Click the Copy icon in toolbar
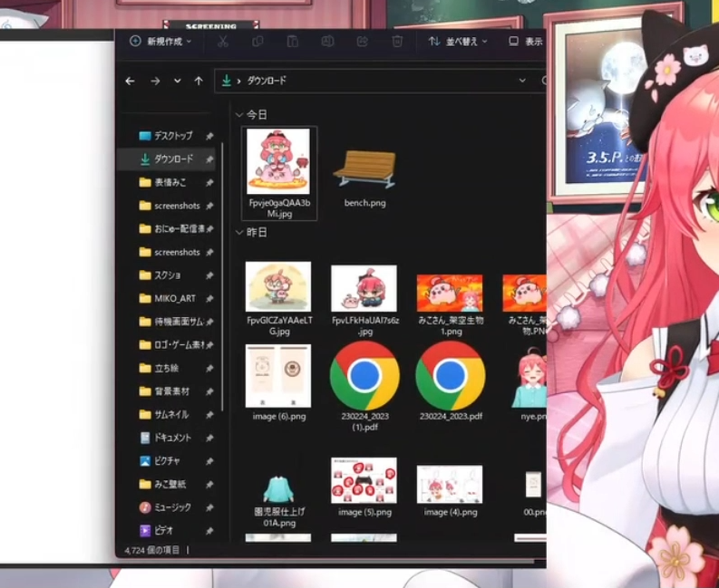Viewport: 719px width, 588px height. (x=257, y=42)
